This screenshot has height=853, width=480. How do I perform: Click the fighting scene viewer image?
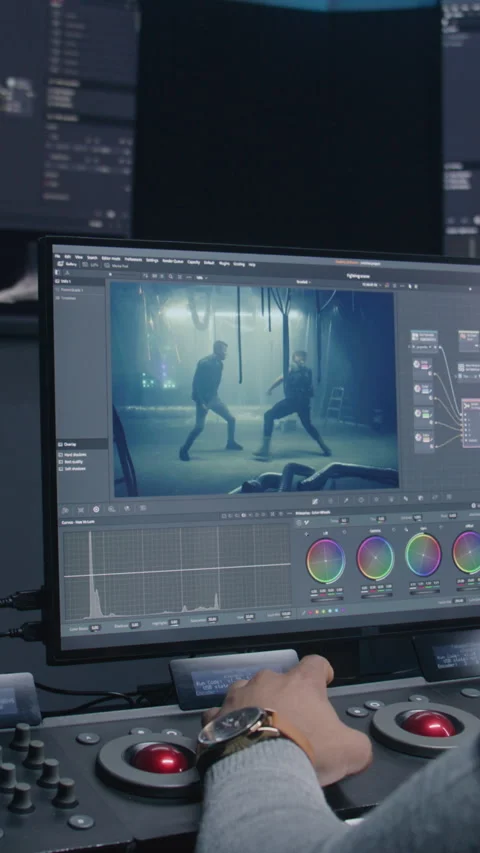click(255, 389)
